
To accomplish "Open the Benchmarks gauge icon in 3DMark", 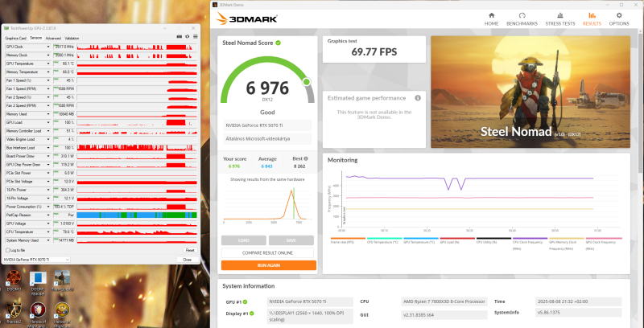I will pyautogui.click(x=522, y=15).
